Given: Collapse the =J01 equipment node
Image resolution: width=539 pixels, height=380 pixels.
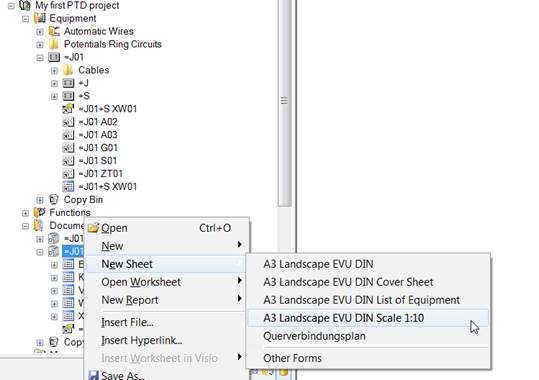Looking at the screenshot, I should 40,57.
